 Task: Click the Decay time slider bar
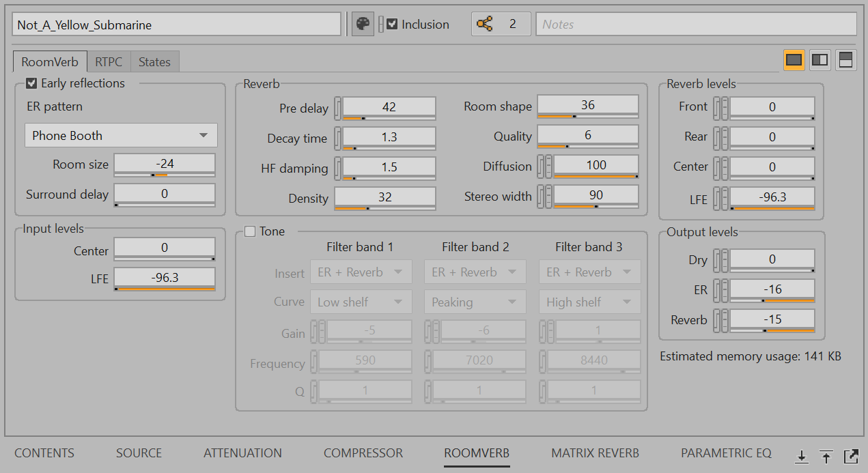[x=389, y=147]
